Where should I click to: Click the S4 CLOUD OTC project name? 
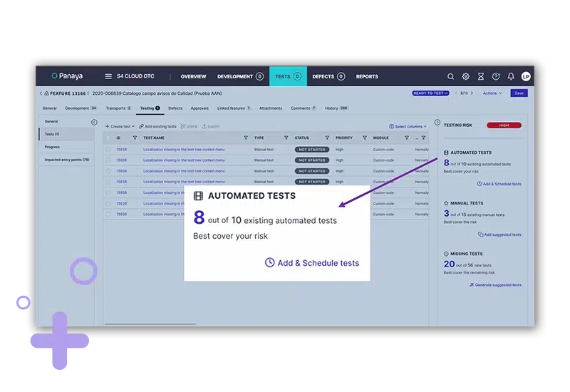click(x=135, y=76)
